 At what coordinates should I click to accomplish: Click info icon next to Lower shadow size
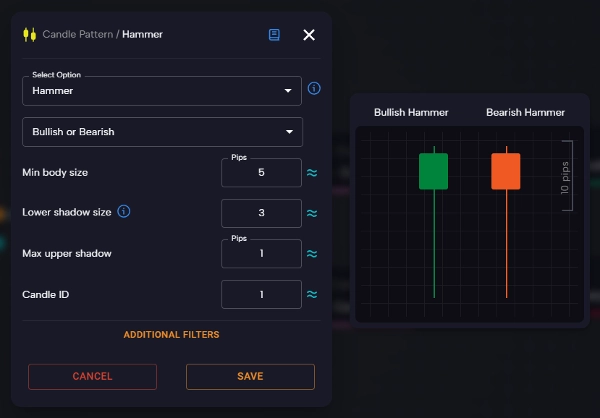point(124,212)
